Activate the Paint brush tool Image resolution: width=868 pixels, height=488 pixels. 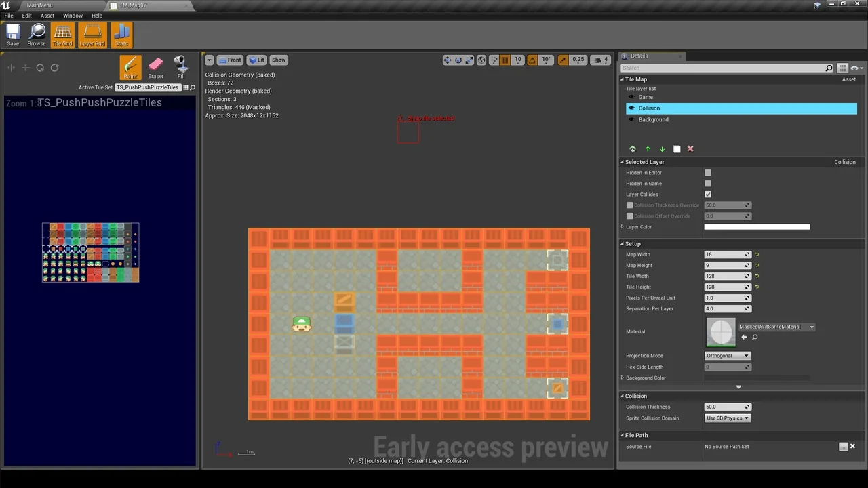click(130, 67)
